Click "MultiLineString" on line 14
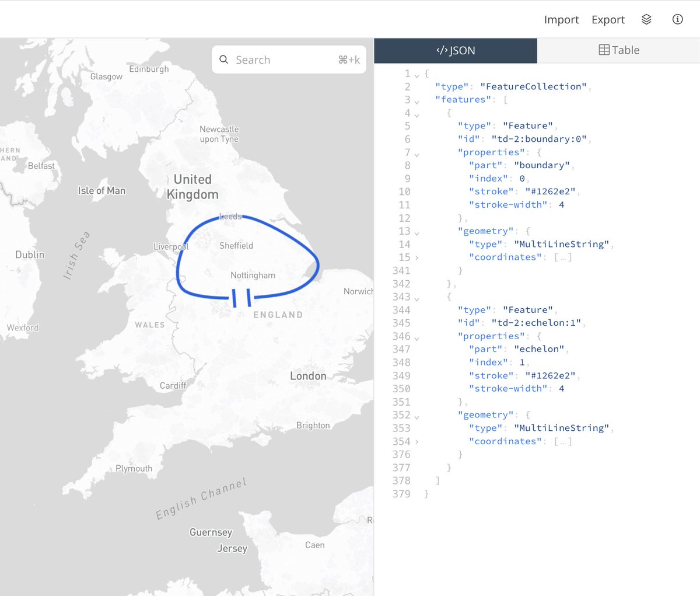 [561, 244]
